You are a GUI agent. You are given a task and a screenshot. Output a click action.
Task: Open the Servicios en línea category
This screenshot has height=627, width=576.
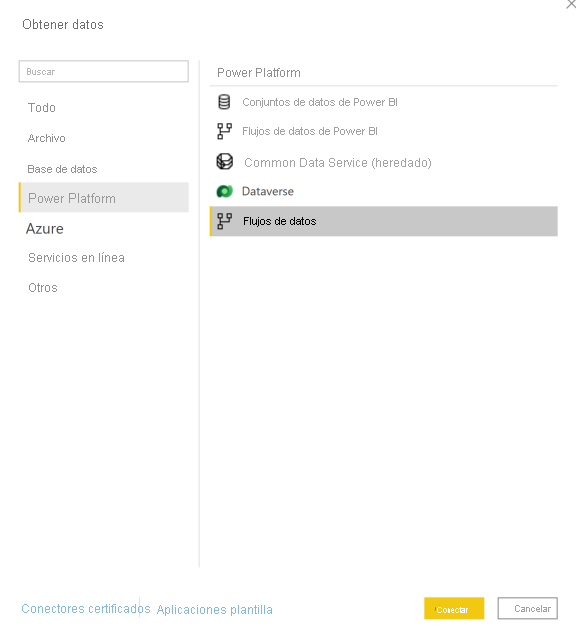(x=76, y=258)
